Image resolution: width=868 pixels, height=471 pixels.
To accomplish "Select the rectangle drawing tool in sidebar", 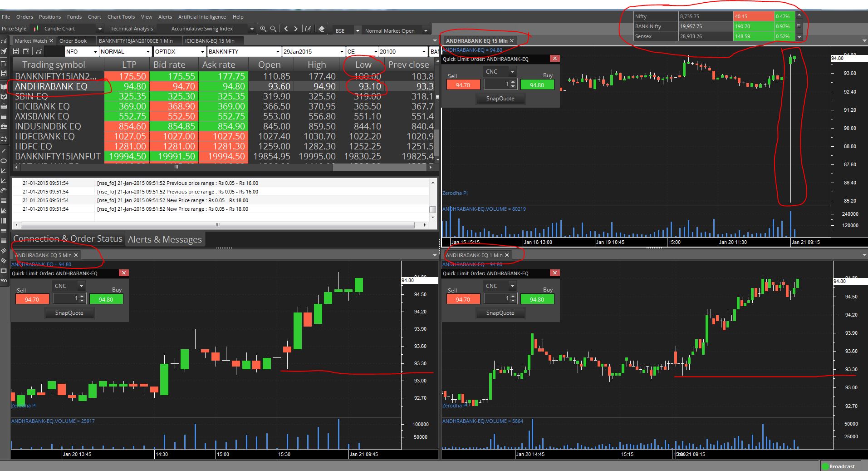I will [x=4, y=271].
